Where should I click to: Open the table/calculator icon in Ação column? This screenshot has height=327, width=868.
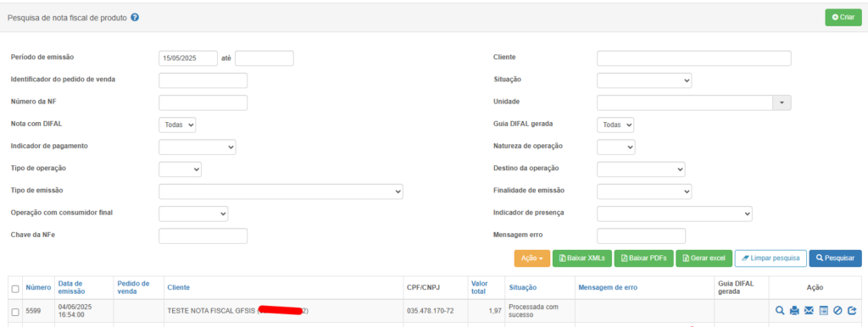click(x=823, y=311)
